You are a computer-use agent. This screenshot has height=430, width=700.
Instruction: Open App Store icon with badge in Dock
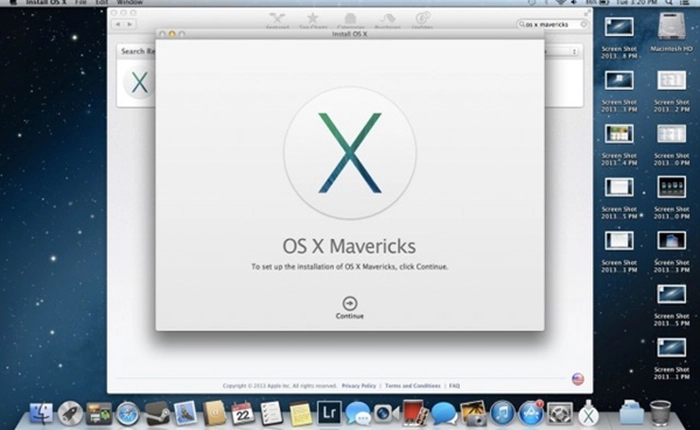pyautogui.click(x=531, y=413)
